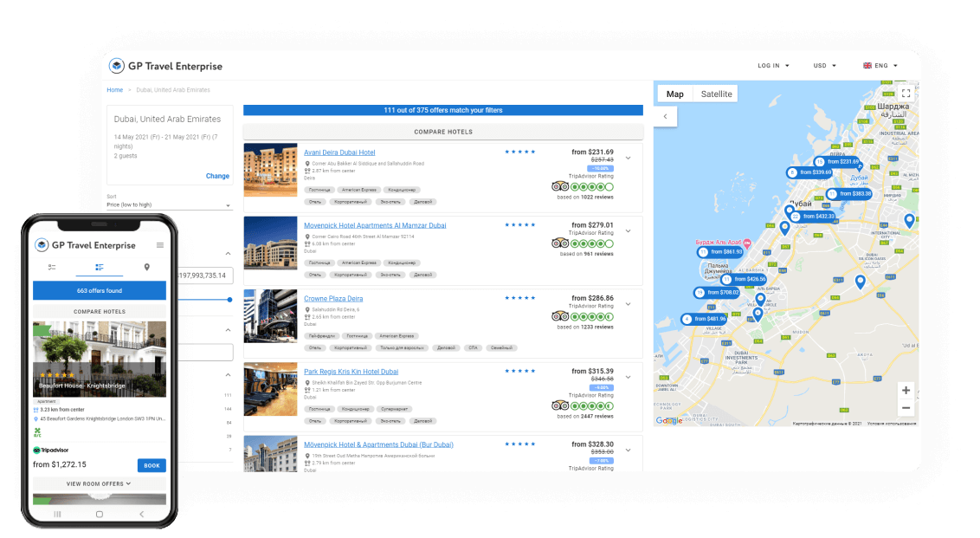This screenshot has width=980, height=538.
Task: Open the Crowne Plaza Deira link
Action: coord(333,299)
